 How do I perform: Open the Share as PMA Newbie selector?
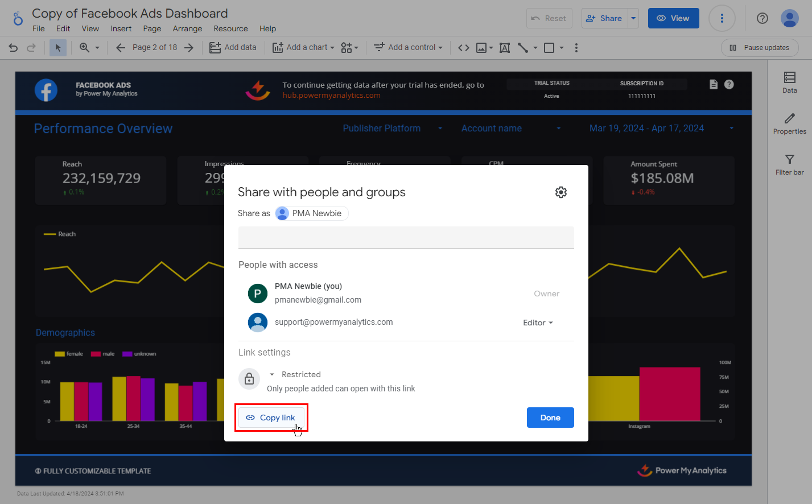pyautogui.click(x=311, y=213)
